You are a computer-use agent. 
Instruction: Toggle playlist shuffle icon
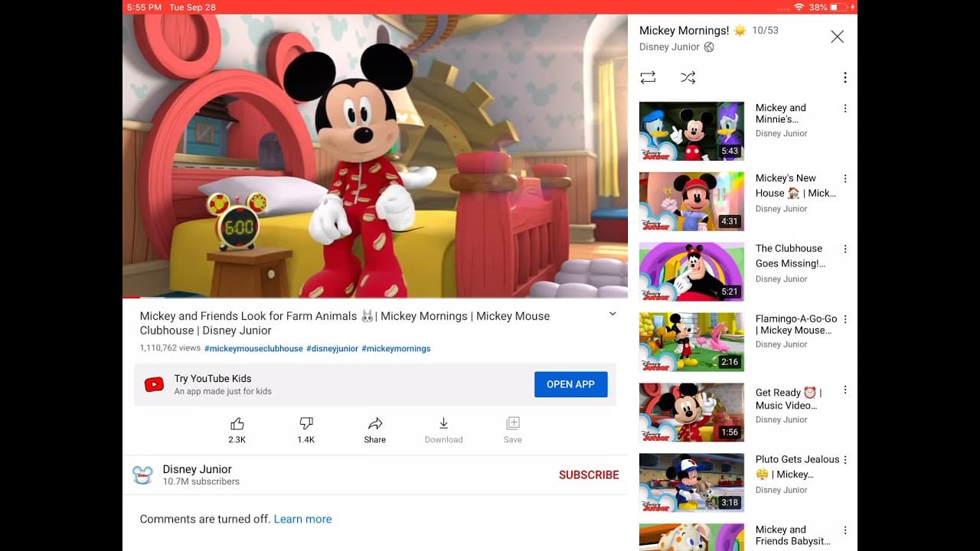pyautogui.click(x=688, y=77)
